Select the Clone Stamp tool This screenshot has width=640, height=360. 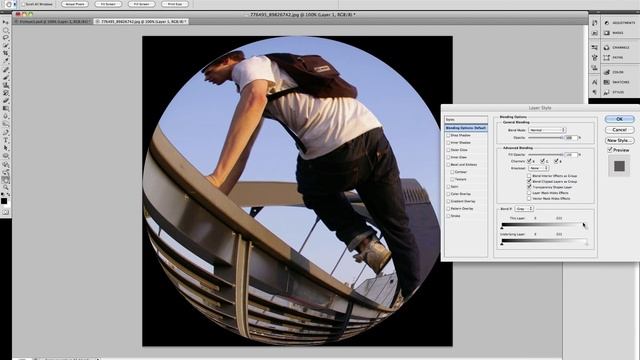5,86
